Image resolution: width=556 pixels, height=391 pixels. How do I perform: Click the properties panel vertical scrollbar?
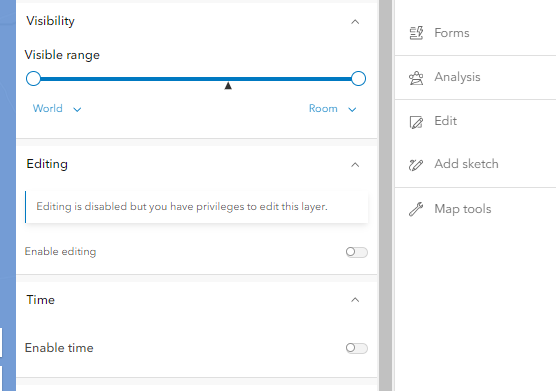tap(385, 195)
